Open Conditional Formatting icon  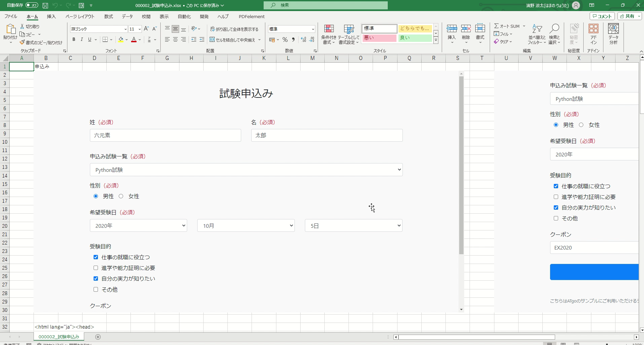point(329,29)
